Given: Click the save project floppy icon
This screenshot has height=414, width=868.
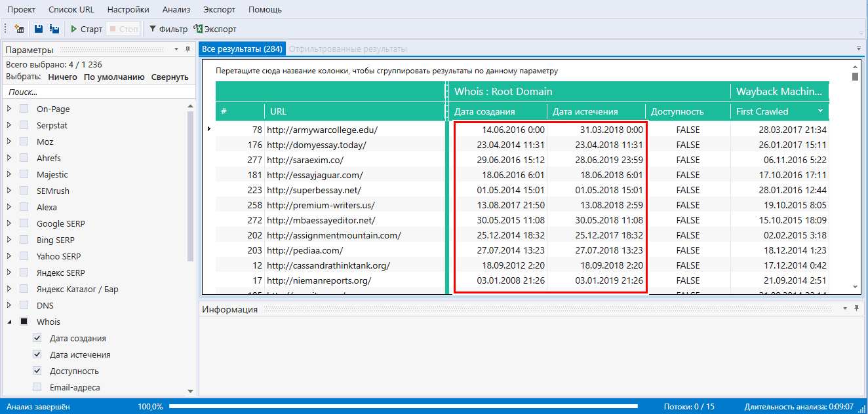Looking at the screenshot, I should tap(39, 29).
